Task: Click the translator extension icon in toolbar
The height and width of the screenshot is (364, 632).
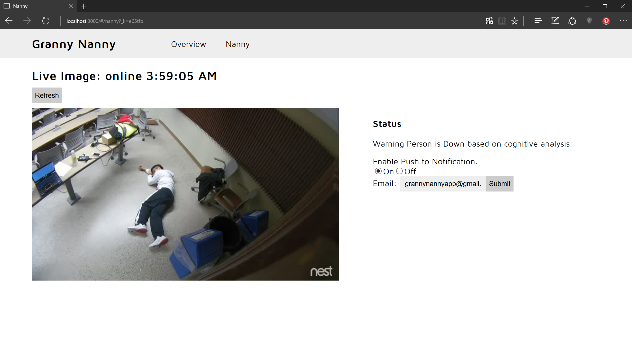Action: [489, 21]
